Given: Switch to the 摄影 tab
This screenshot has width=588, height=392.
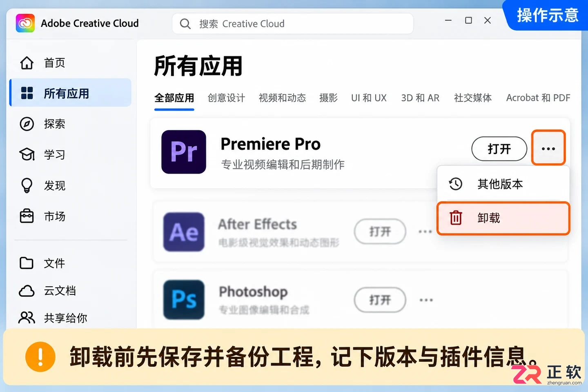Looking at the screenshot, I should [329, 98].
